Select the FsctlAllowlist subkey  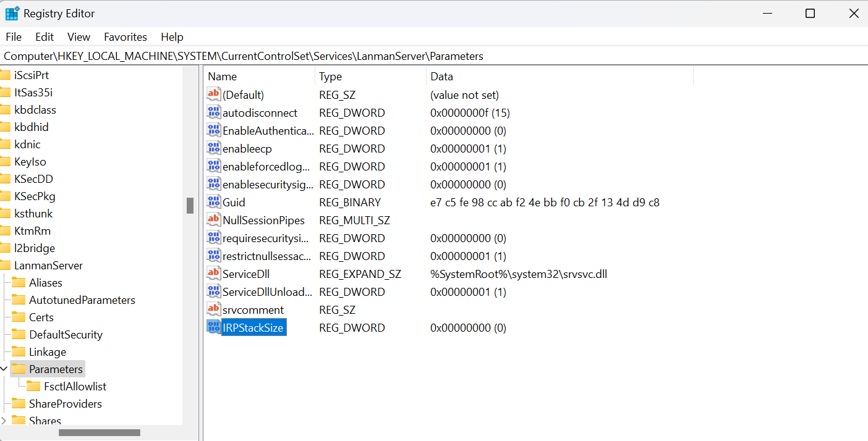coord(75,387)
